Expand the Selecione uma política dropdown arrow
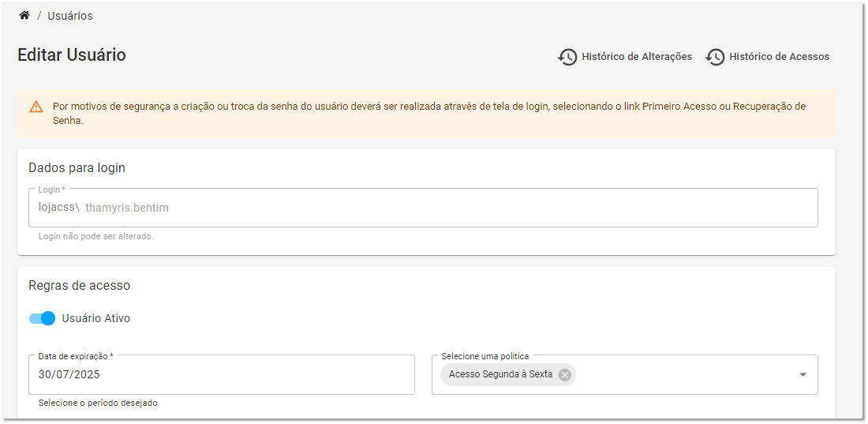This screenshot has width=868, height=424. (x=803, y=375)
